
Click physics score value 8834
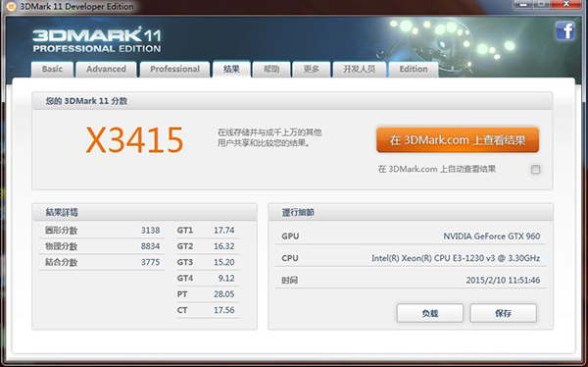150,246
